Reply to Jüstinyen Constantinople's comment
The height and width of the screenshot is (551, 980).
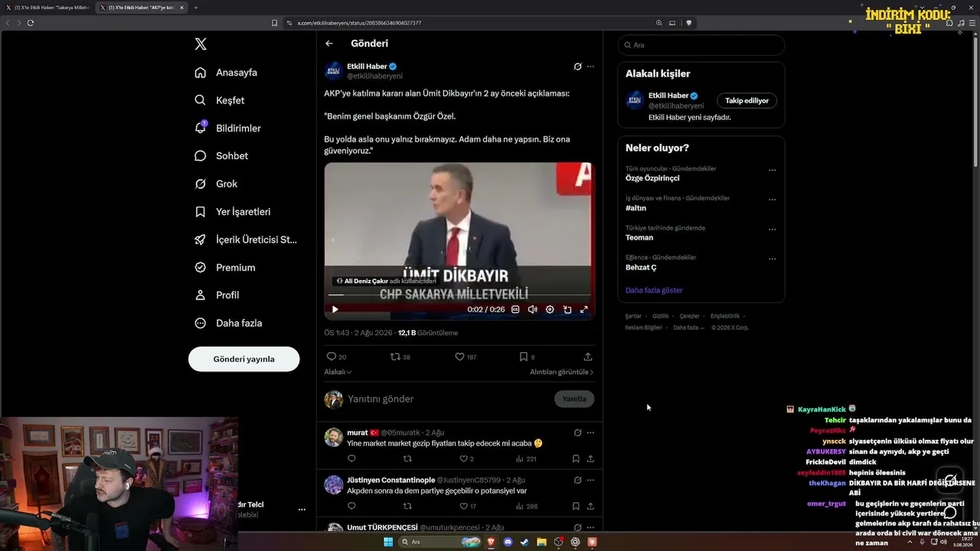click(351, 506)
